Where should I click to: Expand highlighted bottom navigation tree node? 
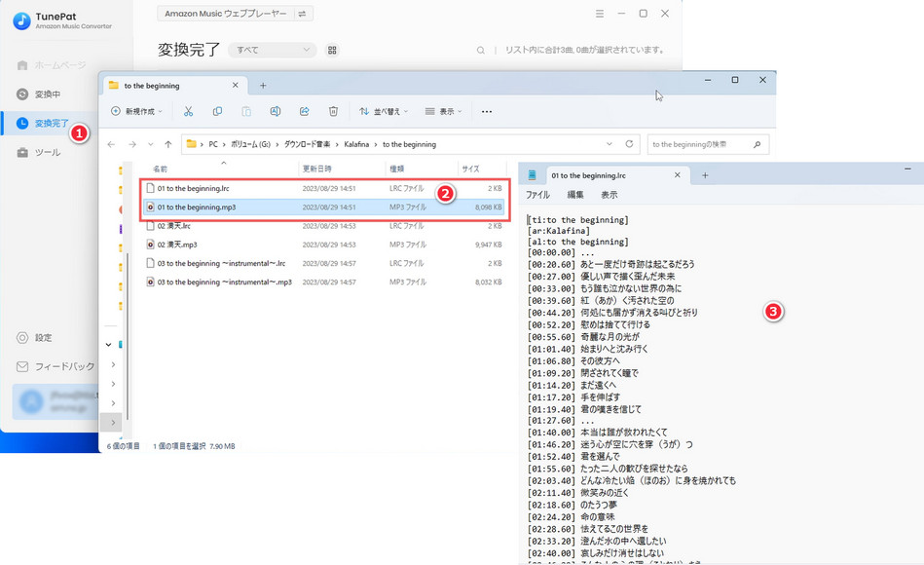point(113,422)
